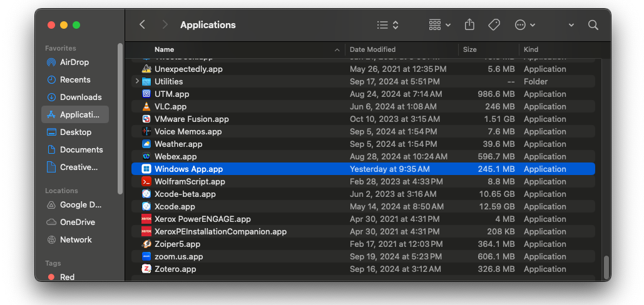Open the More actions ellipsis dropdown
This screenshot has width=644, height=305.
[x=524, y=25]
